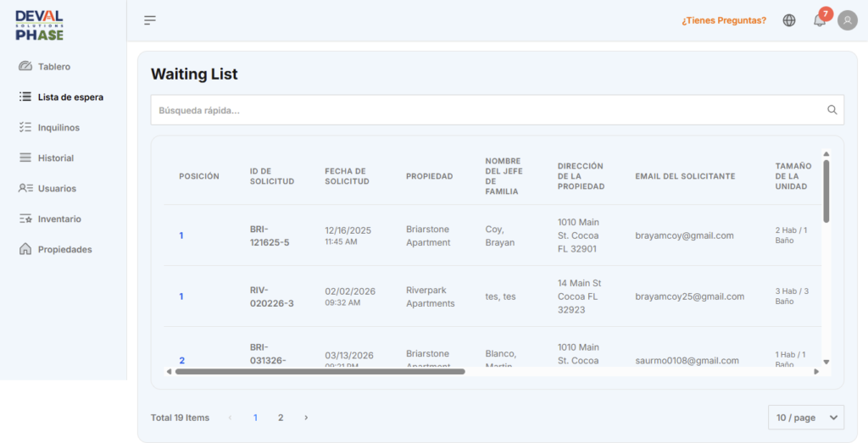This screenshot has width=868, height=443.
Task: Click the Inventario list-star icon
Action: [25, 219]
